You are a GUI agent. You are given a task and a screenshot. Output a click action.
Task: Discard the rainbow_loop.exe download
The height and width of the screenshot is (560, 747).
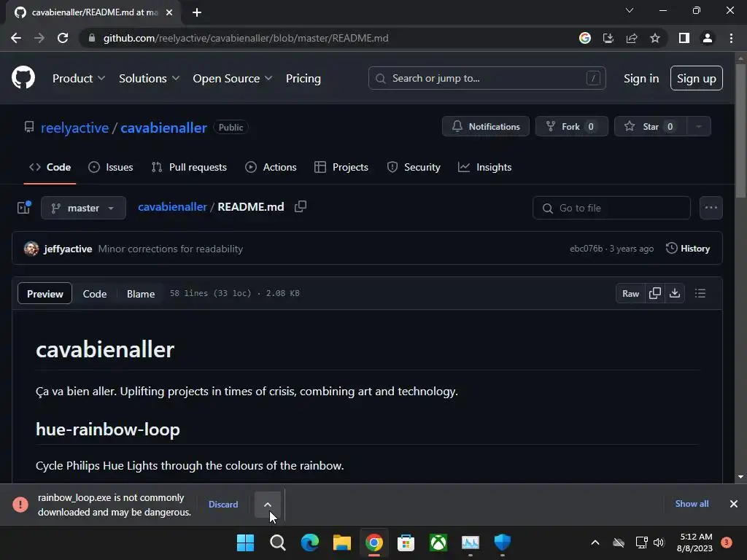(223, 505)
